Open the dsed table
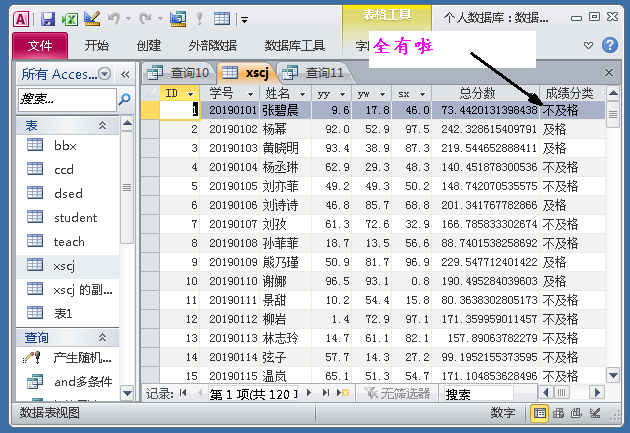Viewport: 630px width, 433px height. pyautogui.click(x=68, y=194)
